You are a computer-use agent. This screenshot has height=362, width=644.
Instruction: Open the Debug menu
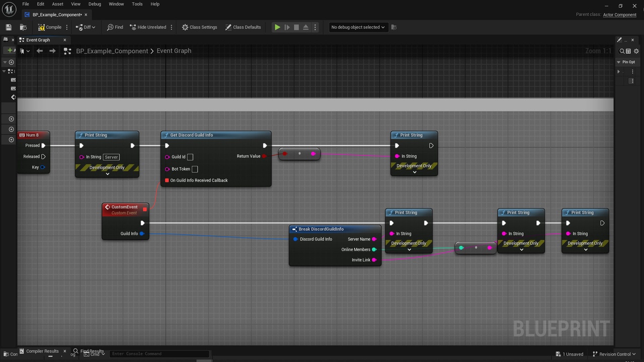click(95, 4)
